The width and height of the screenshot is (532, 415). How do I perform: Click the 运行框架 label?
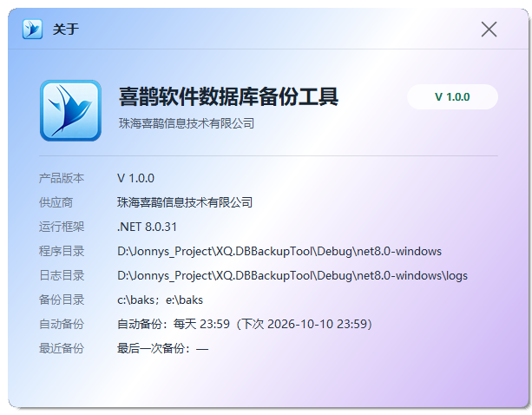pyautogui.click(x=62, y=227)
